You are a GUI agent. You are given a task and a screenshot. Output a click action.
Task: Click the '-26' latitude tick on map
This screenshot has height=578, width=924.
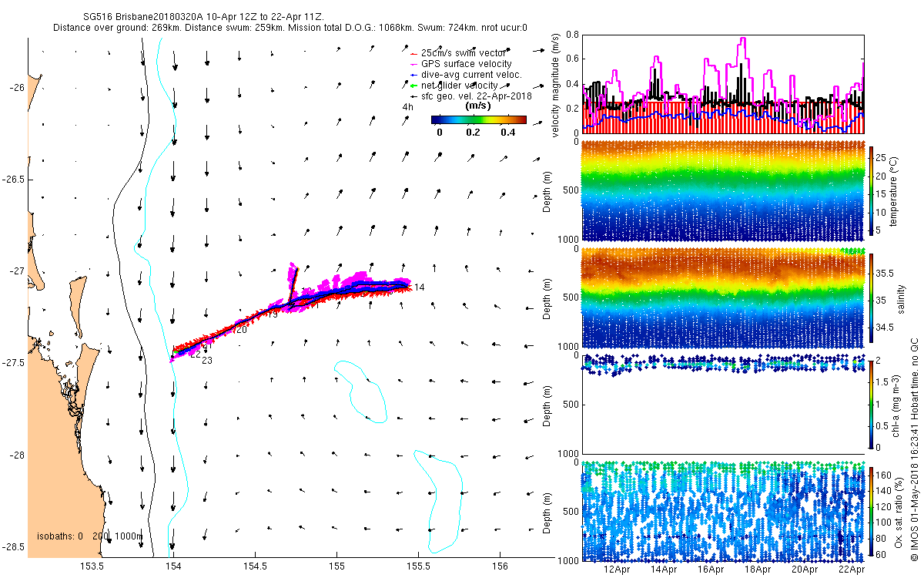point(17,88)
